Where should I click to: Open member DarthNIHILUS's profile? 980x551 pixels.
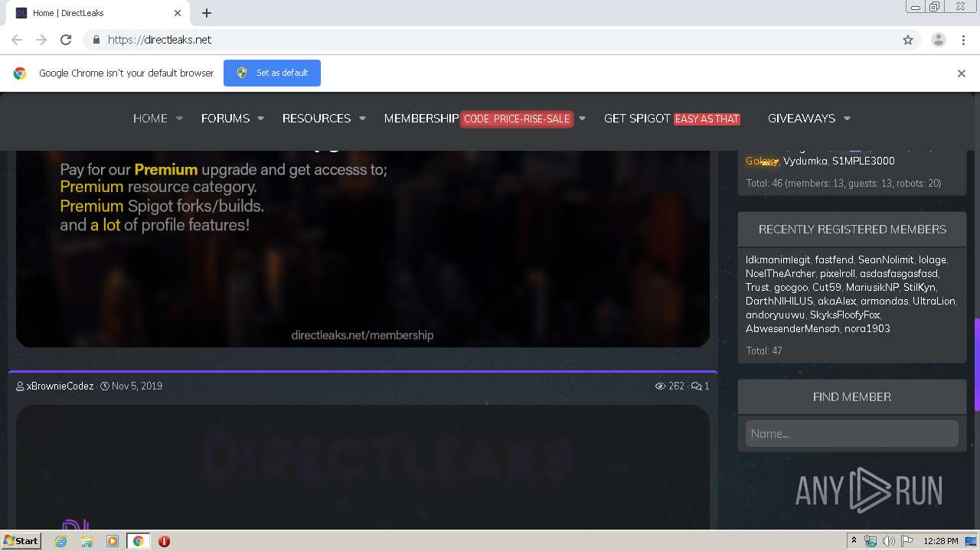click(x=779, y=302)
